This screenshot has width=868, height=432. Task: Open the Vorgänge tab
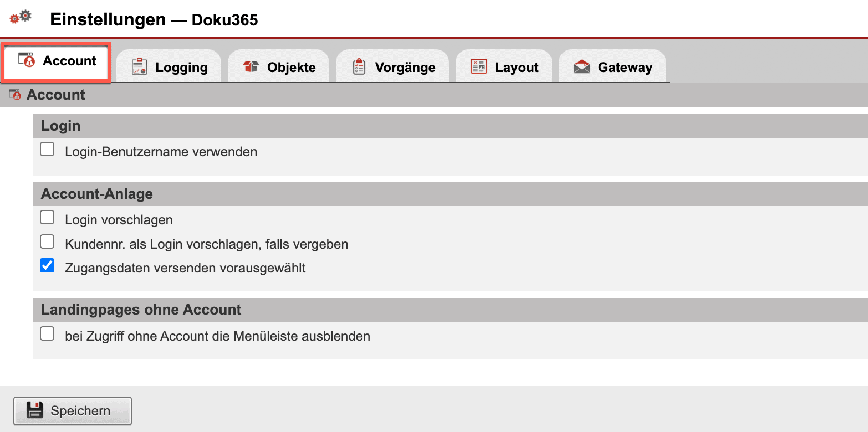click(x=405, y=68)
